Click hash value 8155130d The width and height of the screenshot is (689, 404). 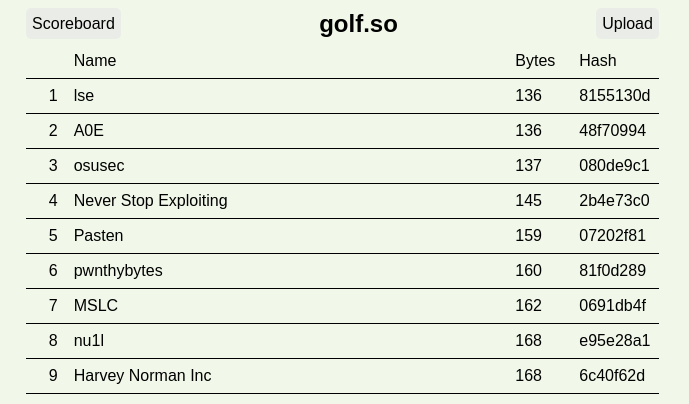614,96
